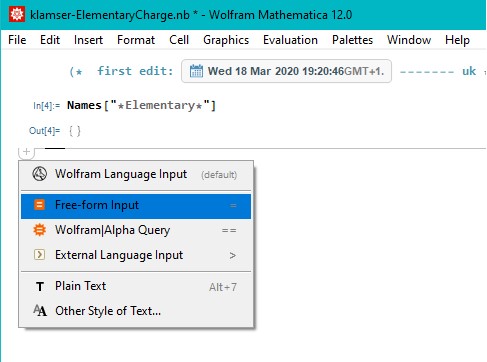This screenshot has width=487, height=362.
Task: Open the Graphics menu
Action: (x=226, y=40)
